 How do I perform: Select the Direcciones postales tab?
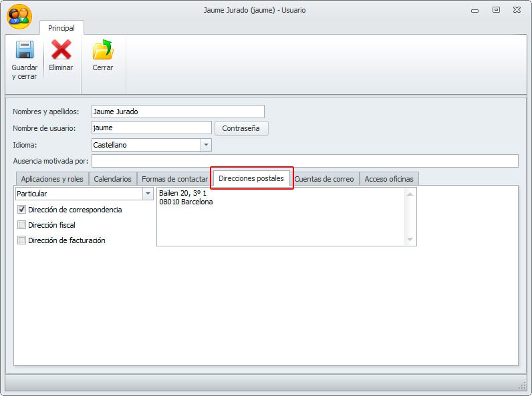coord(251,178)
